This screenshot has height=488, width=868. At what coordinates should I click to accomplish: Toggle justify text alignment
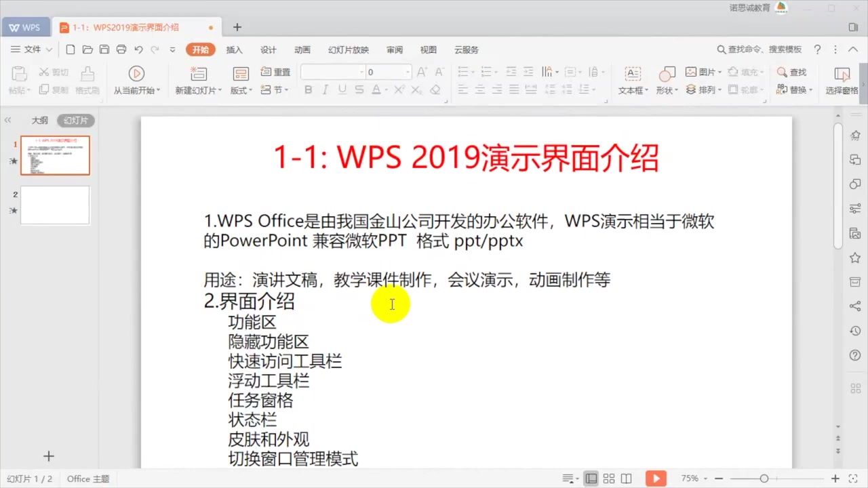pyautogui.click(x=514, y=89)
